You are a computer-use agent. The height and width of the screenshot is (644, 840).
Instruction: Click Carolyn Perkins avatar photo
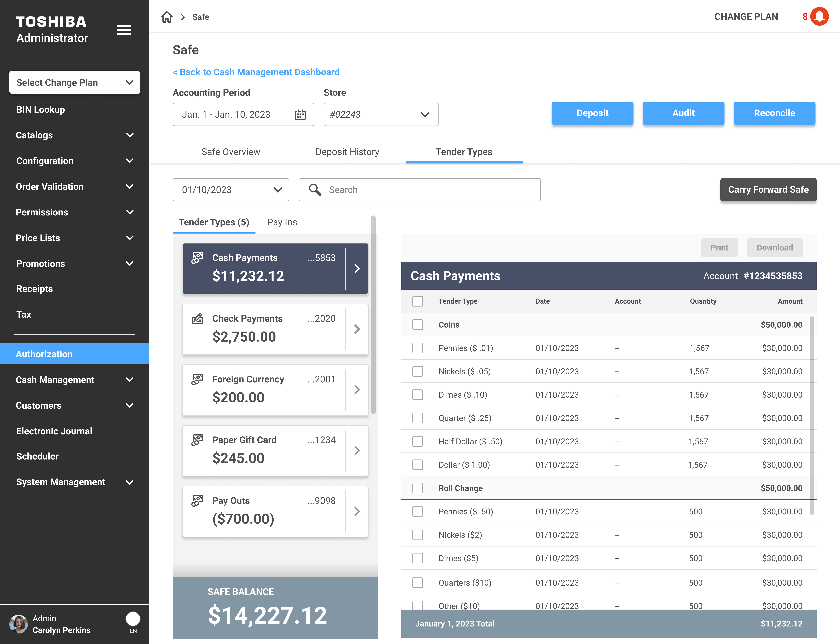pyautogui.click(x=18, y=624)
